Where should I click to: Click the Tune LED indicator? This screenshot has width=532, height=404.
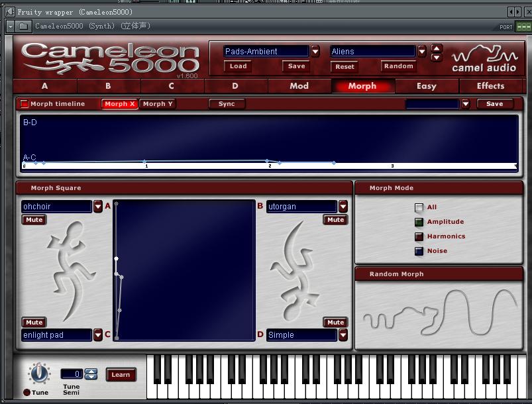(x=27, y=392)
